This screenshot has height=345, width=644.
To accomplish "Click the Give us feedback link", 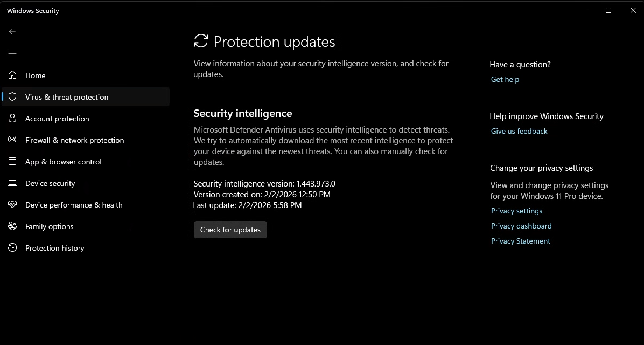I will (x=519, y=131).
